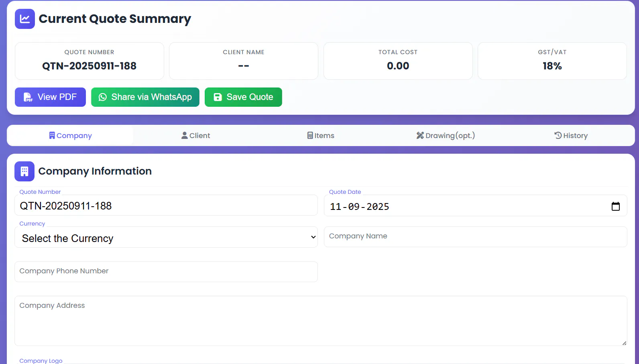The image size is (639, 364).
Task: Open the View PDF document
Action: click(50, 97)
